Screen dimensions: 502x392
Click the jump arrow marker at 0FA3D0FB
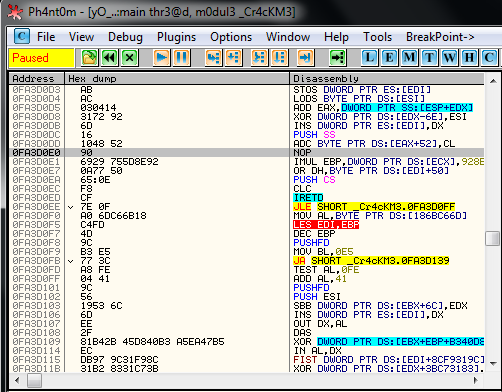(x=71, y=261)
